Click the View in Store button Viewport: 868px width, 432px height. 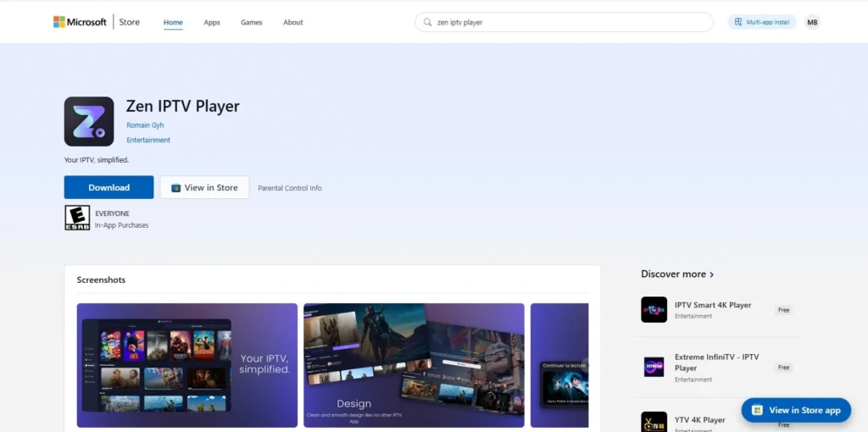point(205,187)
